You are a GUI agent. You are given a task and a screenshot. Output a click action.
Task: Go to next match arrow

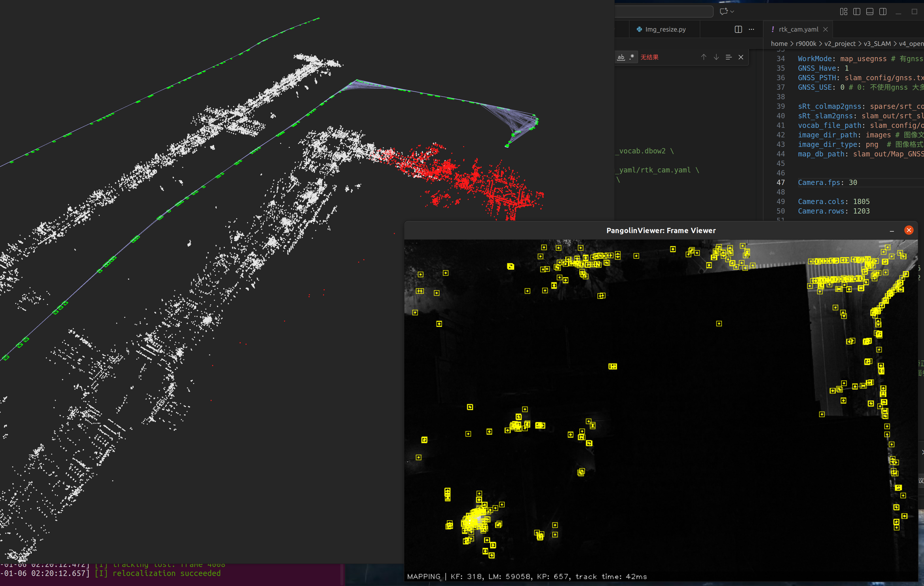[x=716, y=57]
